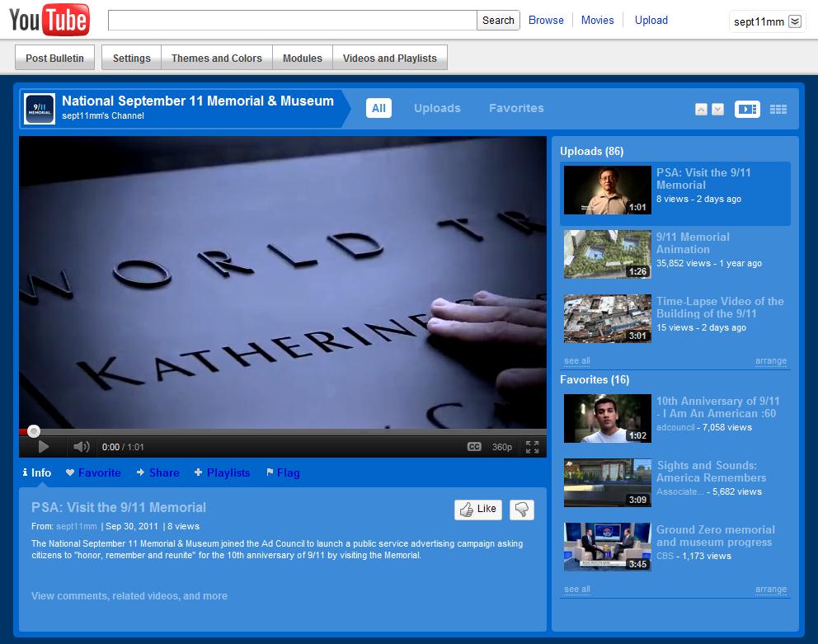The height and width of the screenshot is (644, 818).
Task: Click the up arrow in channel header
Action: [701, 110]
